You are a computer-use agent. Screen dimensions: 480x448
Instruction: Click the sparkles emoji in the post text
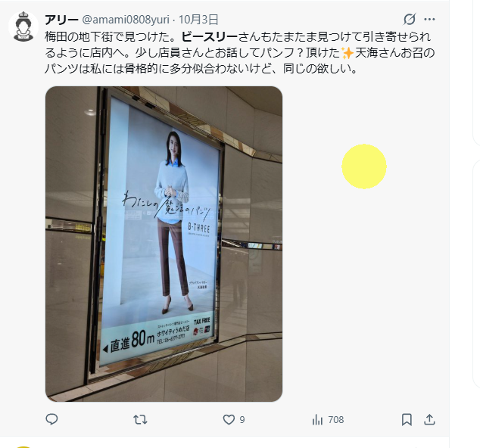pyautogui.click(x=348, y=53)
